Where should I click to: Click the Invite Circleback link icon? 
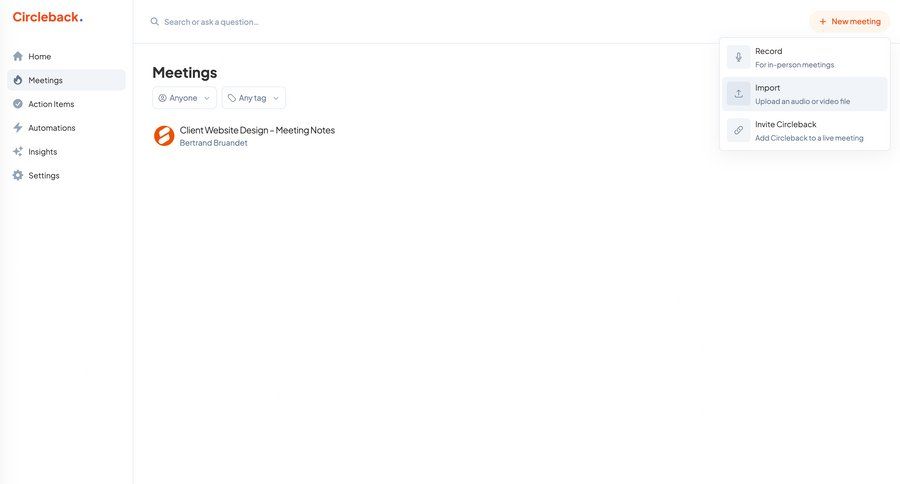click(739, 130)
